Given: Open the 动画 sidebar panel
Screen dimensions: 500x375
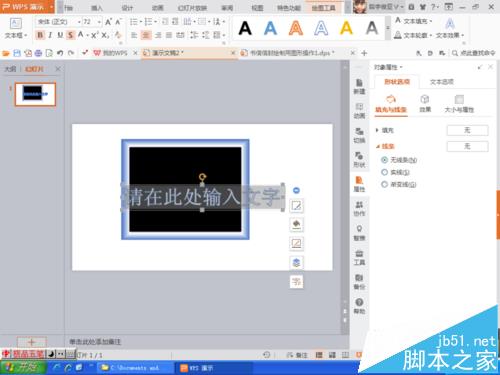Looking at the screenshot, I should pos(359,111).
